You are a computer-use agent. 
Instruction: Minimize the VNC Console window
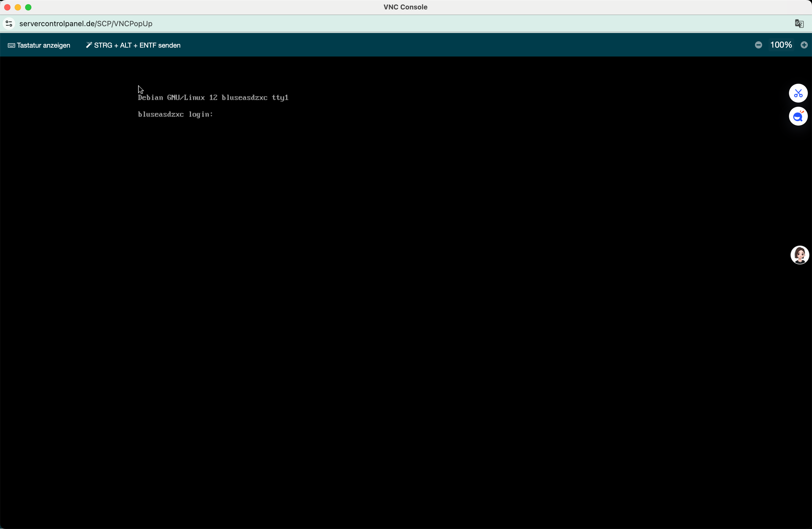[18, 7]
